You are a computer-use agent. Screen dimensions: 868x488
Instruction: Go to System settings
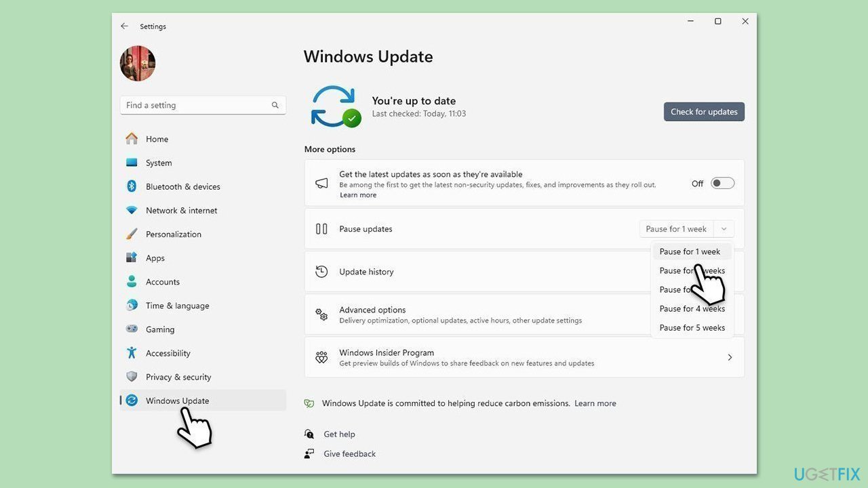click(x=159, y=163)
